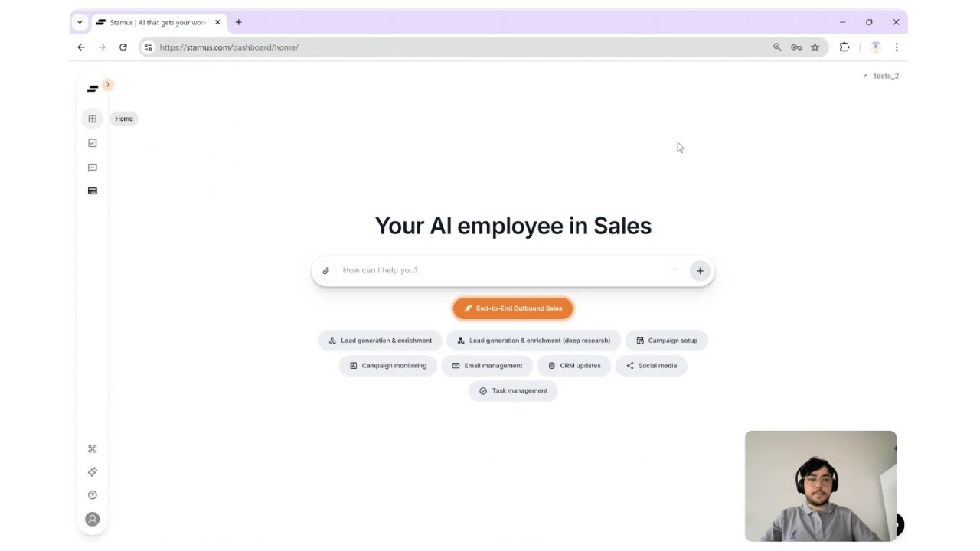Image resolution: width=980 pixels, height=551 pixels.
Task: Open the user profile avatar icon
Action: tap(93, 520)
